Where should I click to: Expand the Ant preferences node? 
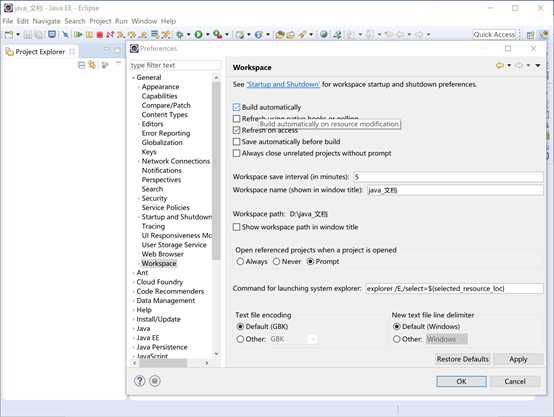(x=133, y=273)
